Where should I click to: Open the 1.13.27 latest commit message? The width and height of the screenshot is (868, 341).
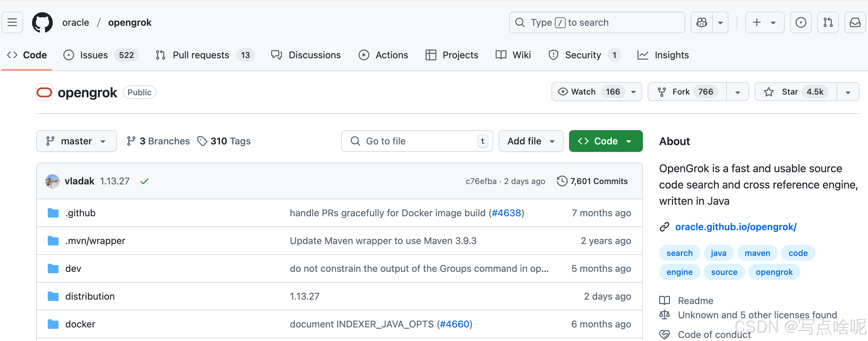point(115,181)
